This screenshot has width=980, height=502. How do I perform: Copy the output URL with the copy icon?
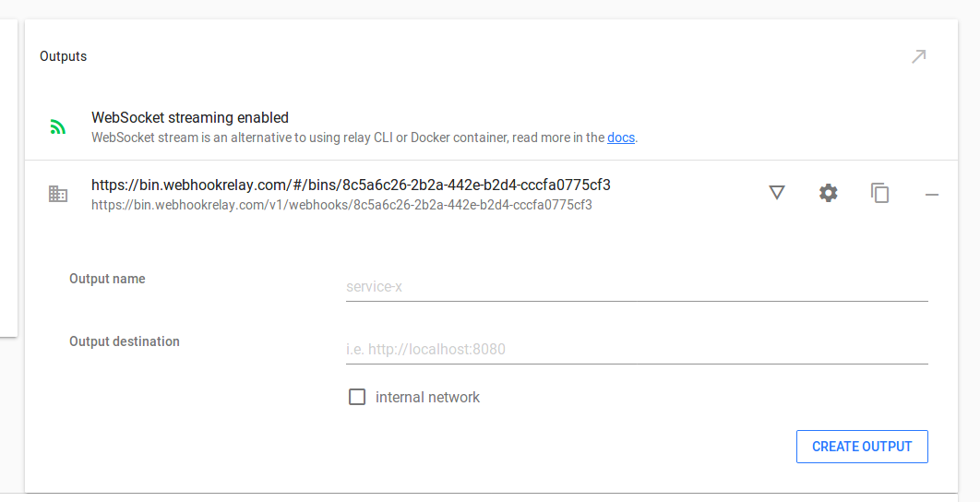point(880,193)
